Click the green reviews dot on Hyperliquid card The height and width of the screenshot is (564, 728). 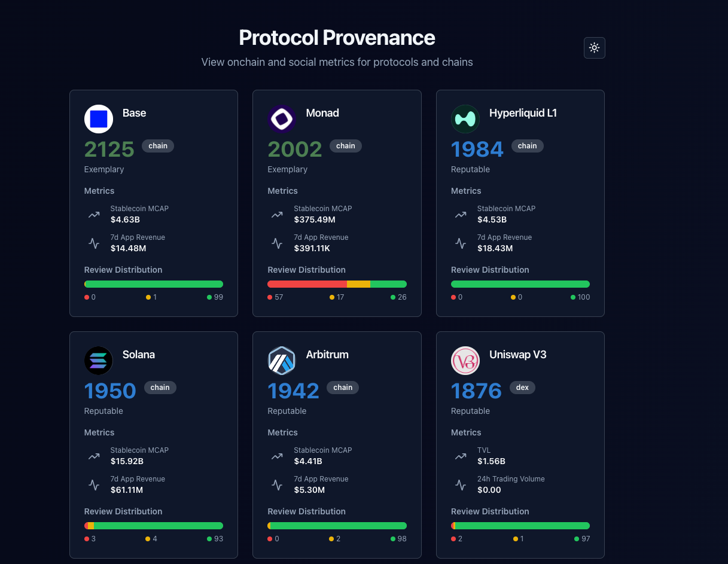click(572, 297)
